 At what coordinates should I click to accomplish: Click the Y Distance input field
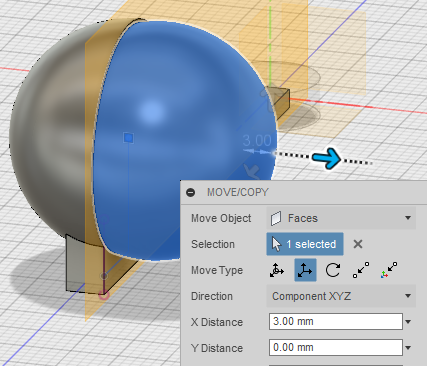point(336,348)
